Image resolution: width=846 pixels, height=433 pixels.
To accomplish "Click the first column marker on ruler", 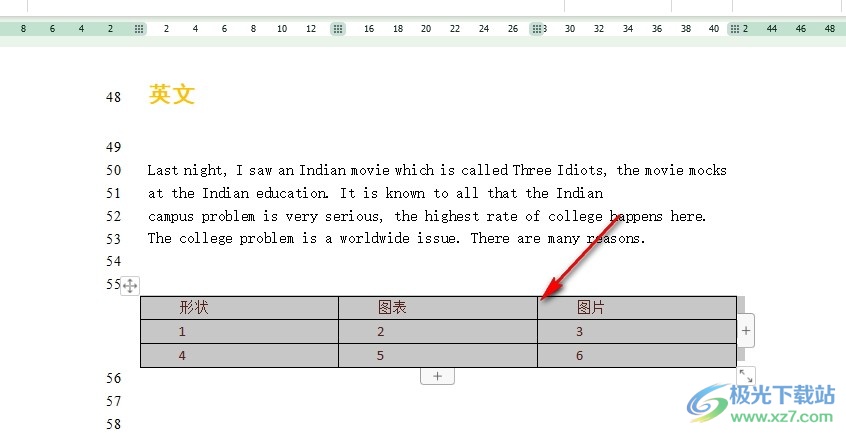I will tap(139, 29).
